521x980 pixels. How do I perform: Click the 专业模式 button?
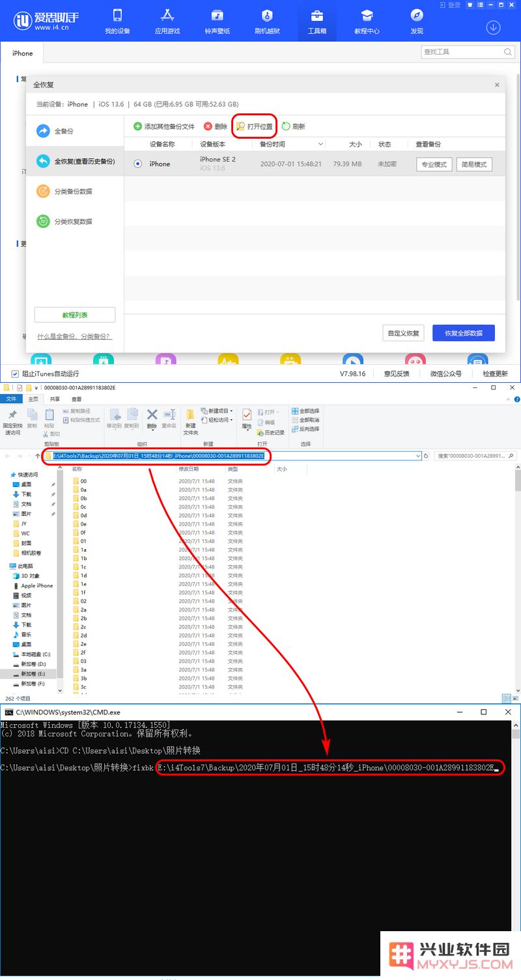pyautogui.click(x=434, y=165)
